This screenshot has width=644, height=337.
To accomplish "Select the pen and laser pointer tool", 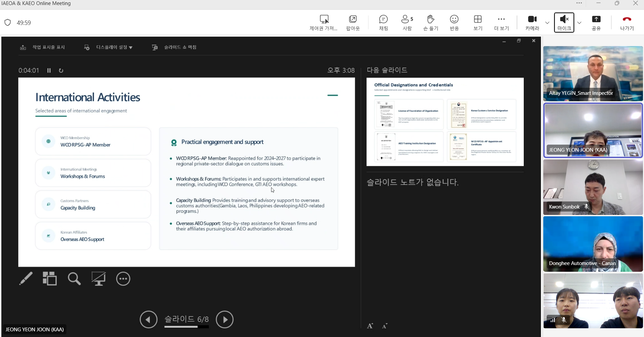I will [x=26, y=278].
